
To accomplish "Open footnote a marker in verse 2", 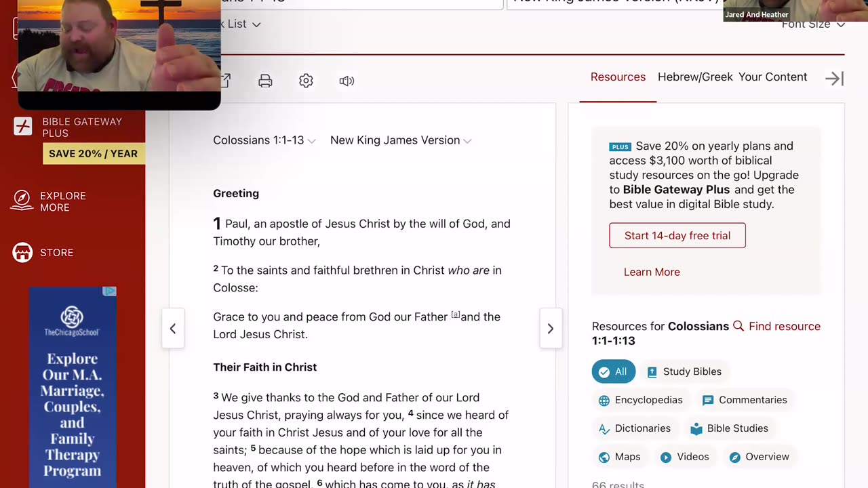I will (x=456, y=314).
